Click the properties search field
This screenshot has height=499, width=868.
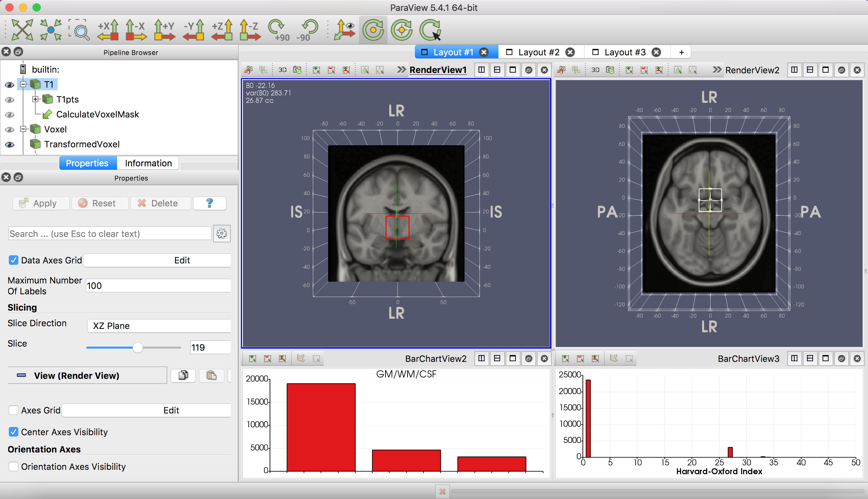110,234
